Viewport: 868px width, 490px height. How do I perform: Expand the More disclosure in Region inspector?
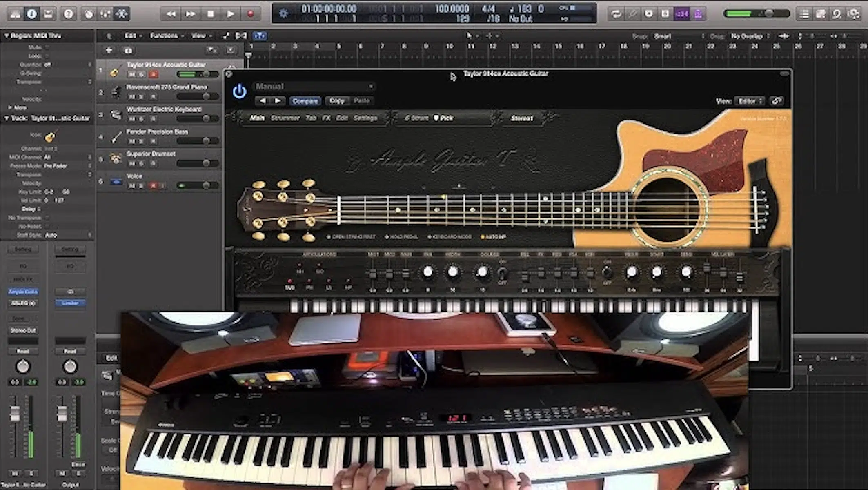[10, 107]
